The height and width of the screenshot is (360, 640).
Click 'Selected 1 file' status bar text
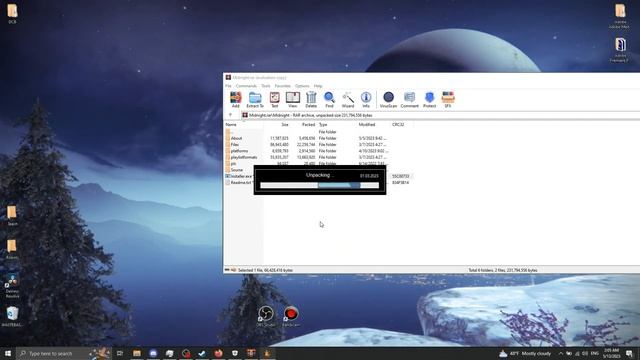[265, 270]
